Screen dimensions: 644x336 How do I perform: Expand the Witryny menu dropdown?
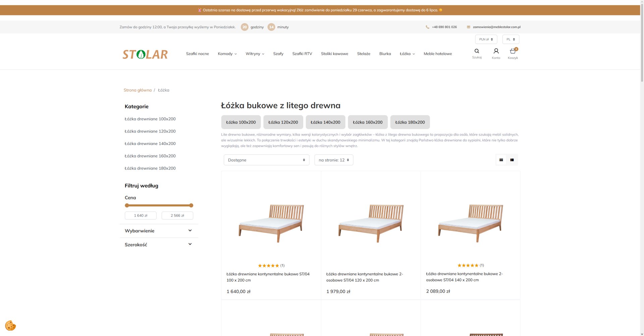pos(255,54)
